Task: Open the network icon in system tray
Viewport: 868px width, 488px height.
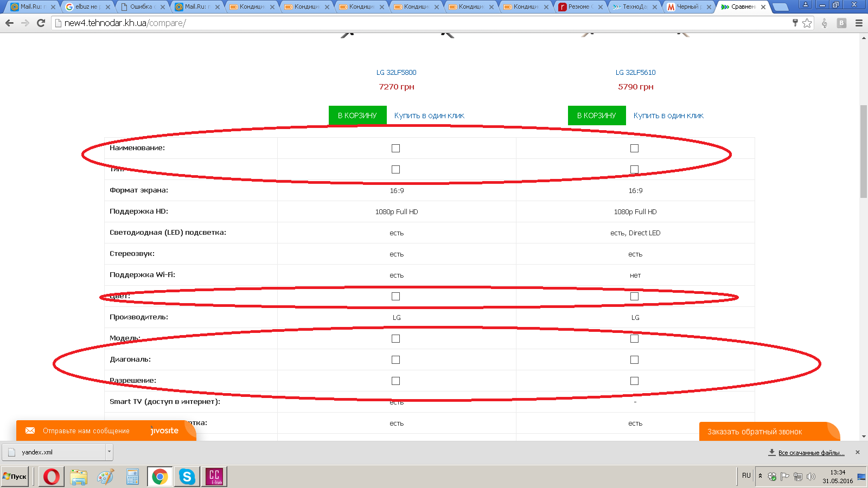Action: pos(798,477)
